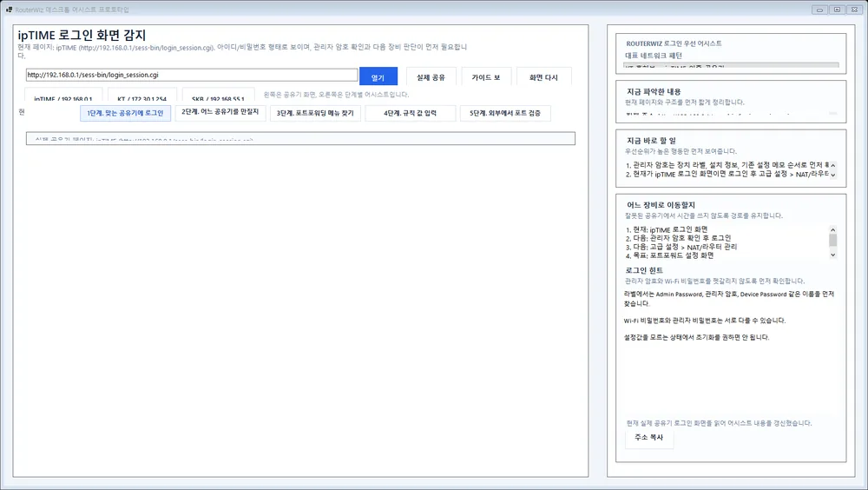Click scroll-up arrow in 어느 장비로 이동할지 list
Screen dimensions: 868x490
click(x=832, y=229)
